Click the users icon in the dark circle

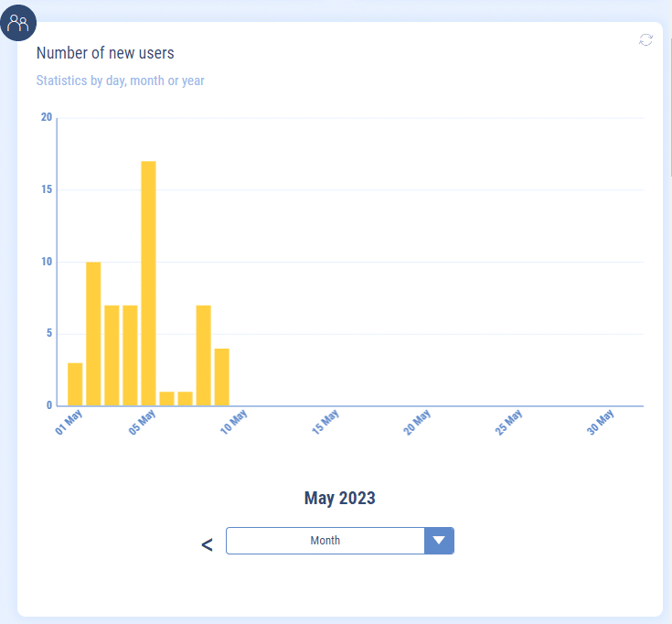[18, 23]
